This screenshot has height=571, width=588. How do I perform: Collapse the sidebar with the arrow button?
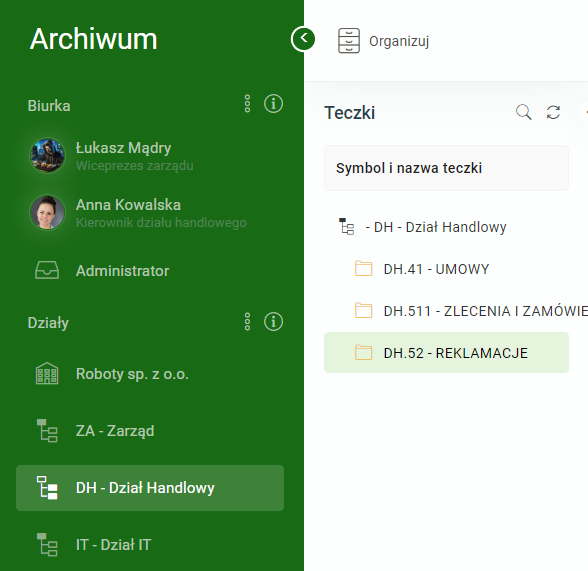click(303, 39)
